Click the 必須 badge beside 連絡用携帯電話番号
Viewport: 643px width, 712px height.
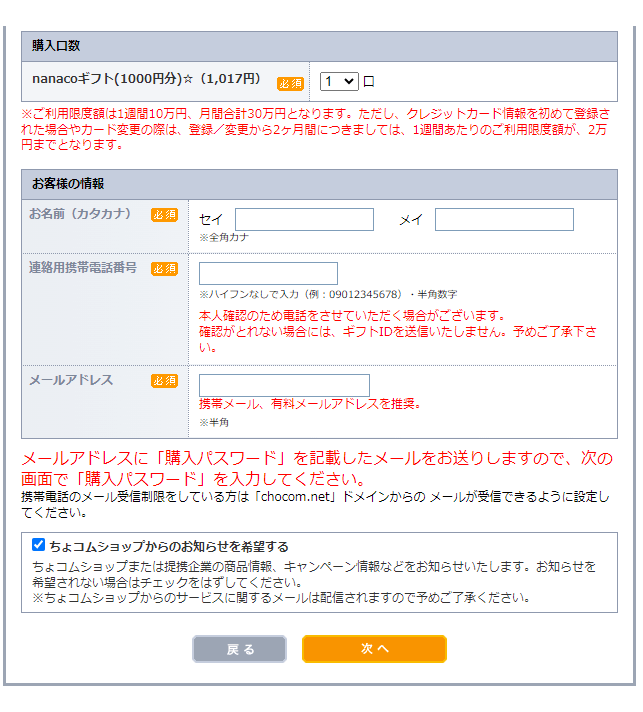[164, 269]
